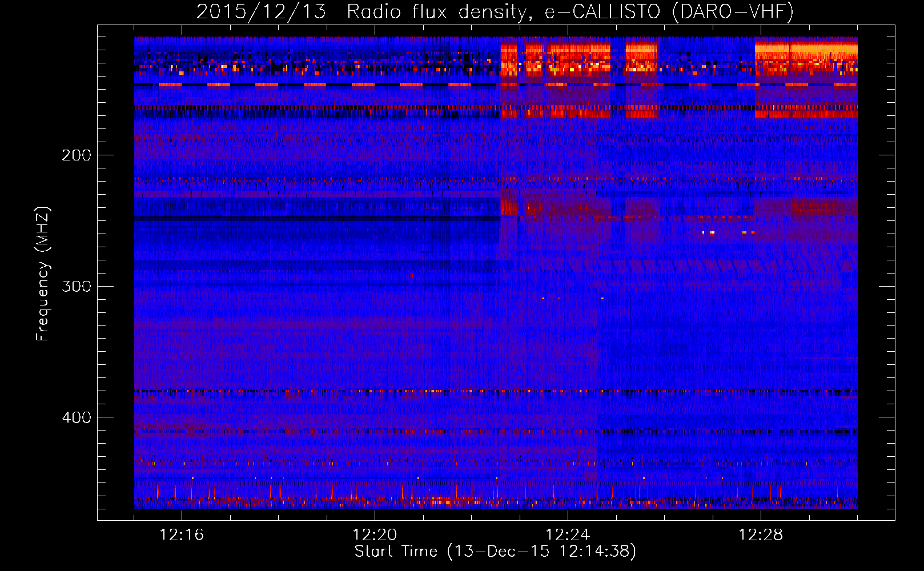Click the 12:16 time tick label

[182, 535]
